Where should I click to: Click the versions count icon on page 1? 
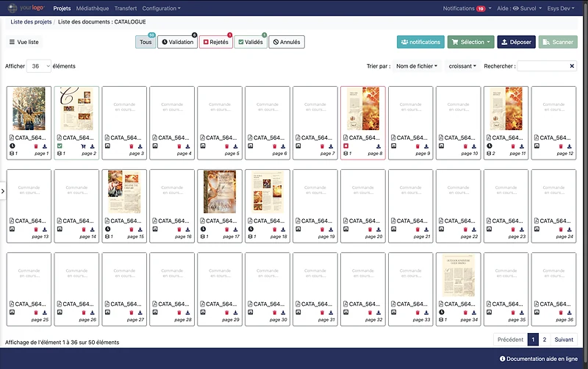click(12, 154)
